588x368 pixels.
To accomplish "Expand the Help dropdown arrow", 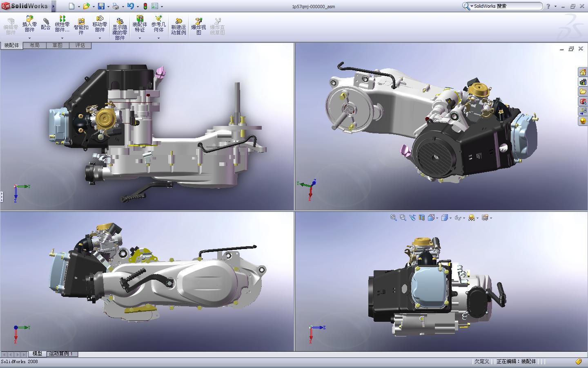I will click(556, 7).
